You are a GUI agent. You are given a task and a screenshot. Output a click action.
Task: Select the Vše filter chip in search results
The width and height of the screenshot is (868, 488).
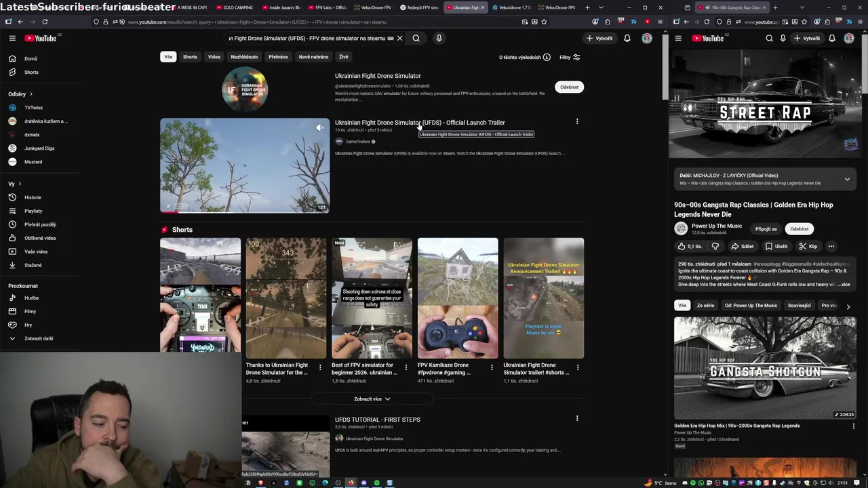point(168,57)
